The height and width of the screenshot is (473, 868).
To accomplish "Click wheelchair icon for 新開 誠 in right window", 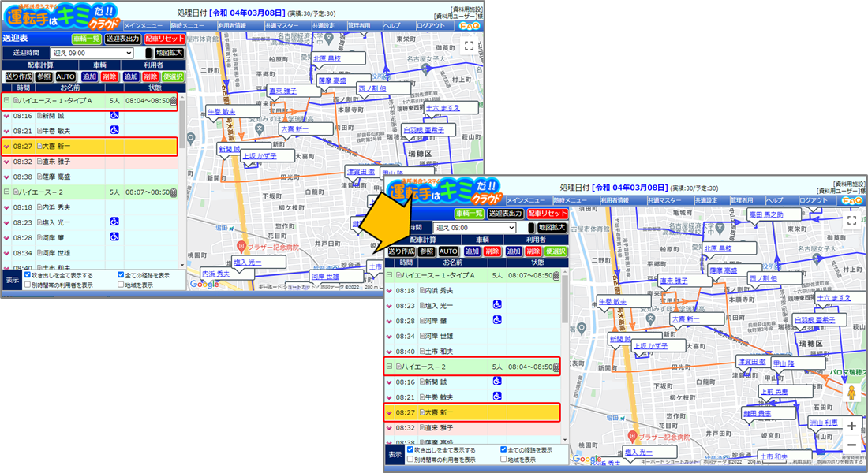I will tap(497, 382).
